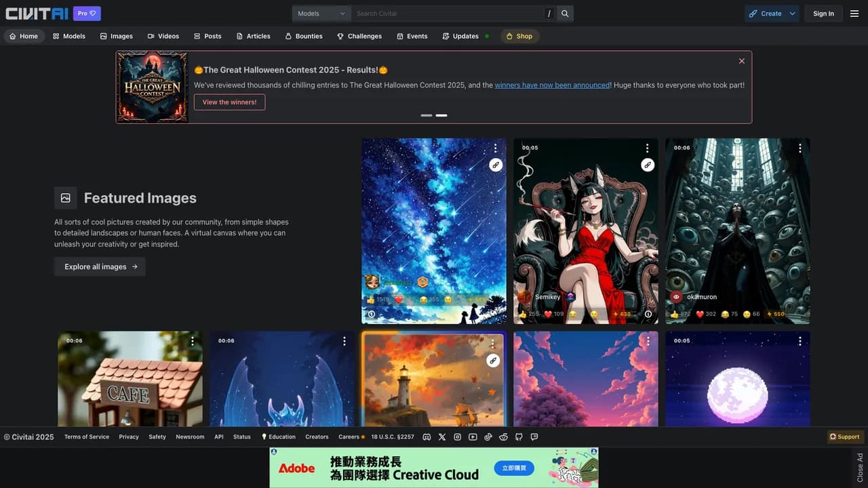Click the Close Ad label
868x488 pixels.
pos(860,468)
